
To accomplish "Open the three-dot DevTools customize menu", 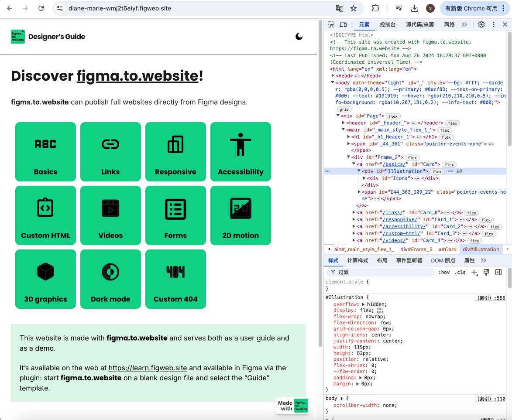I will 493,24.
